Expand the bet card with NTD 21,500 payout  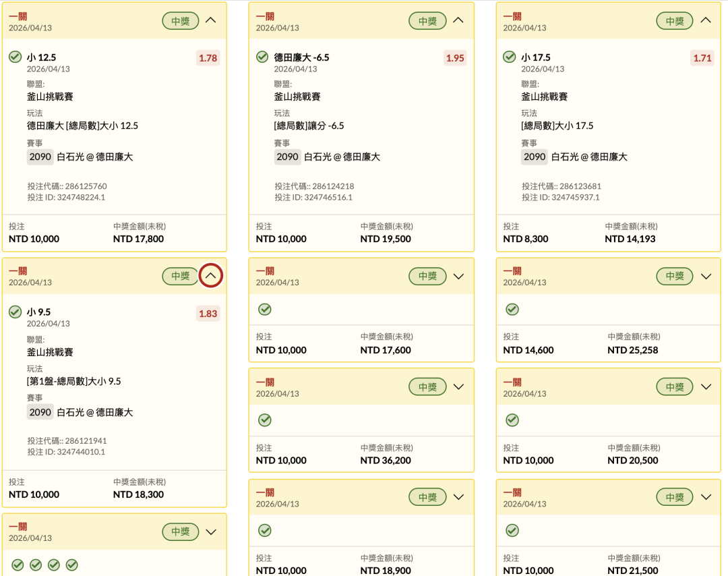coord(706,497)
